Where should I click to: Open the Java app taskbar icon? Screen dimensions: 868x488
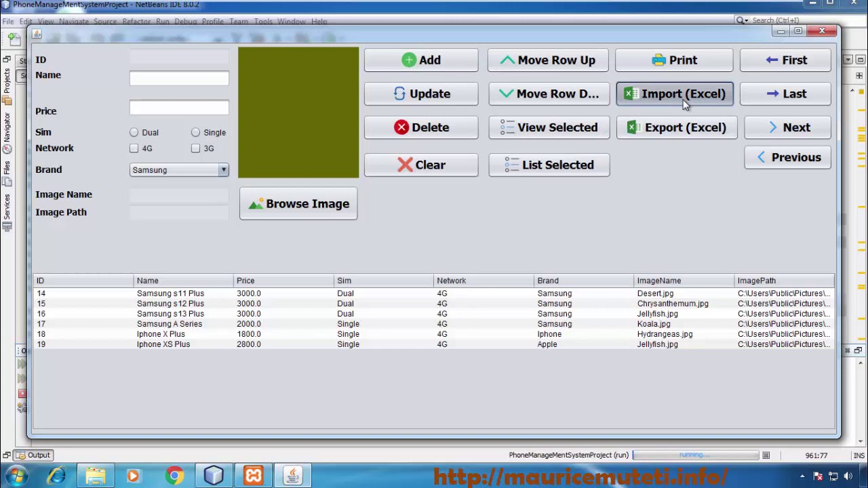point(293,476)
